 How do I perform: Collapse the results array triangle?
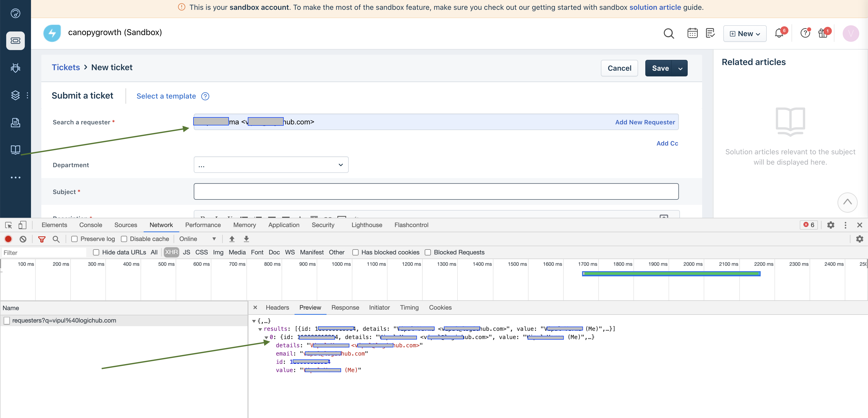(260, 329)
